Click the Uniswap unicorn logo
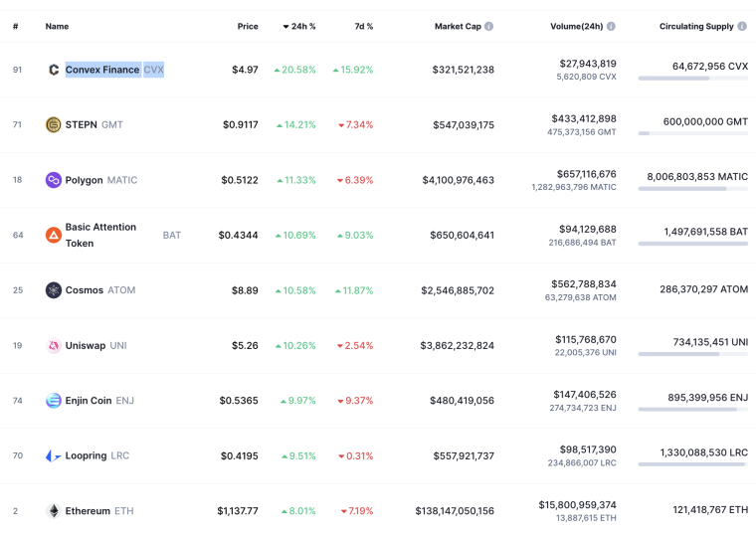Image resolution: width=756 pixels, height=538 pixels. click(x=54, y=346)
